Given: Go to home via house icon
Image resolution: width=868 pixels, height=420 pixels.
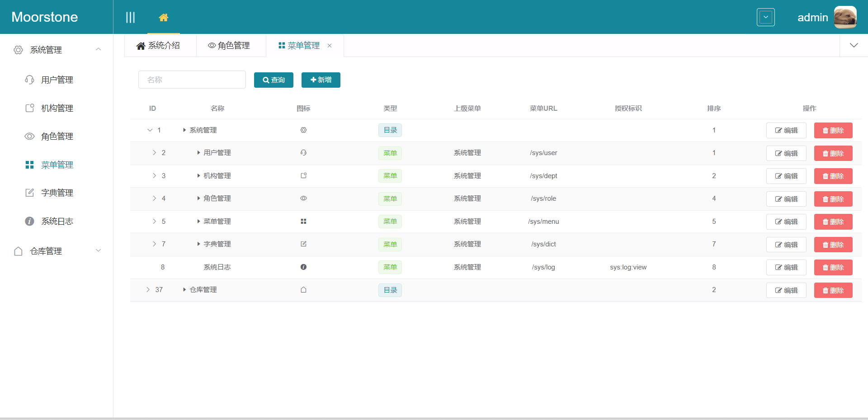Looking at the screenshot, I should coord(164,17).
